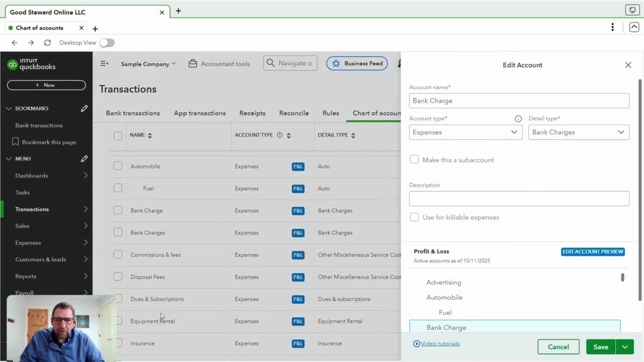This screenshot has height=362, width=644.
Task: Edit menu with the pencil icon
Action: 84,158
